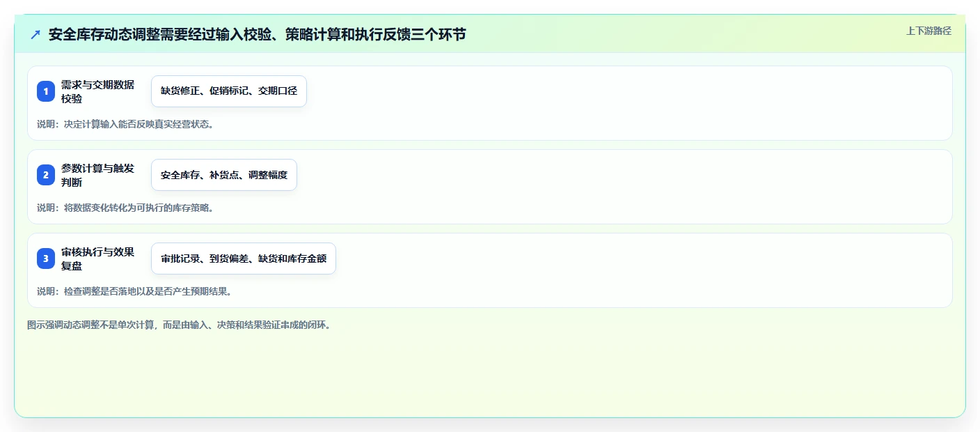Select the heading 参数计算与触发判断
This screenshot has width=980, height=432.
click(x=97, y=175)
